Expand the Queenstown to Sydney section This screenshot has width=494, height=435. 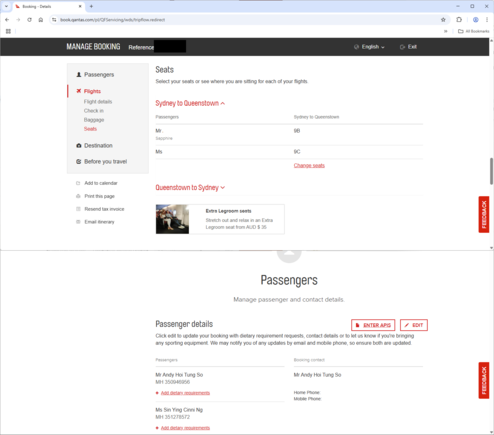[190, 188]
